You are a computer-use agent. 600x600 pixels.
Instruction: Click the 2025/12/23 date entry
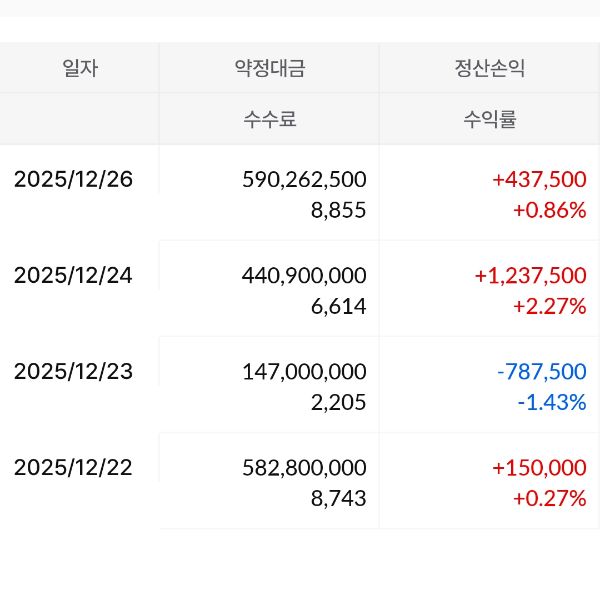pyautogui.click(x=73, y=372)
